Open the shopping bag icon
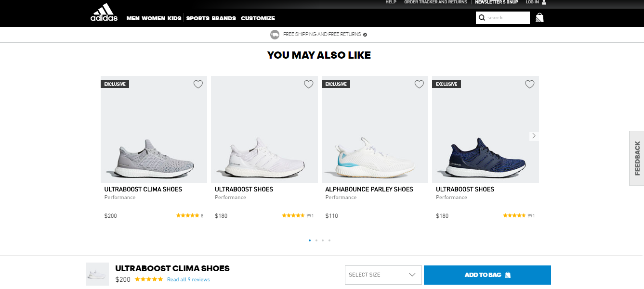The width and height of the screenshot is (644, 289). click(539, 18)
